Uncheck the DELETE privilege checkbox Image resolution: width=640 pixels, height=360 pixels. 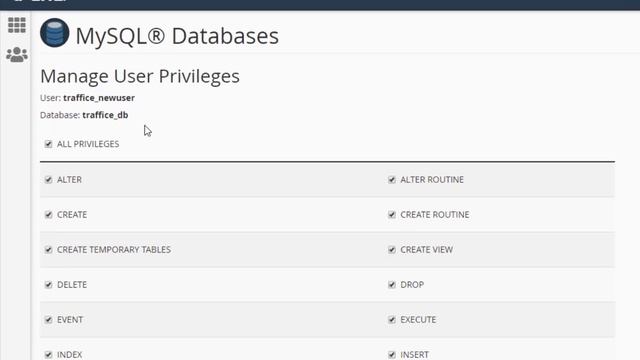[x=49, y=284]
